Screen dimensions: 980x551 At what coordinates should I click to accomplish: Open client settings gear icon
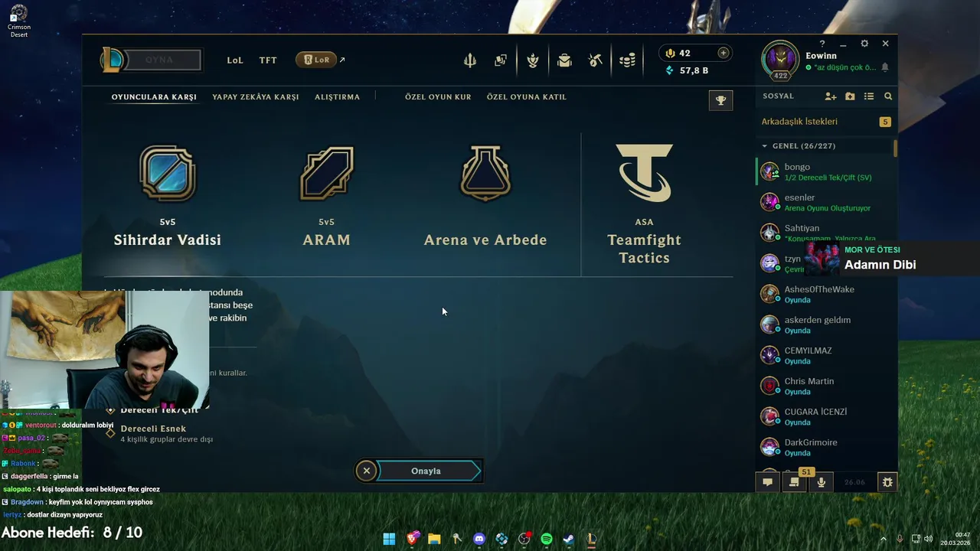click(x=864, y=44)
